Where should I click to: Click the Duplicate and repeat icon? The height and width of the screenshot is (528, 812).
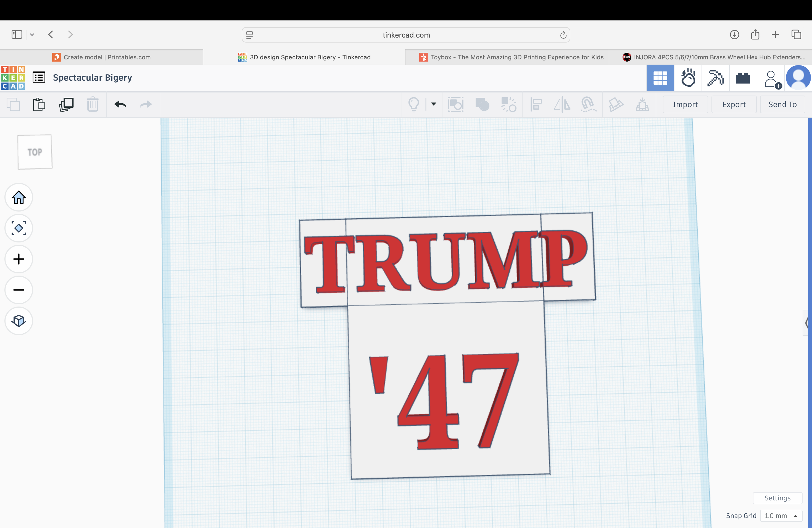point(66,104)
